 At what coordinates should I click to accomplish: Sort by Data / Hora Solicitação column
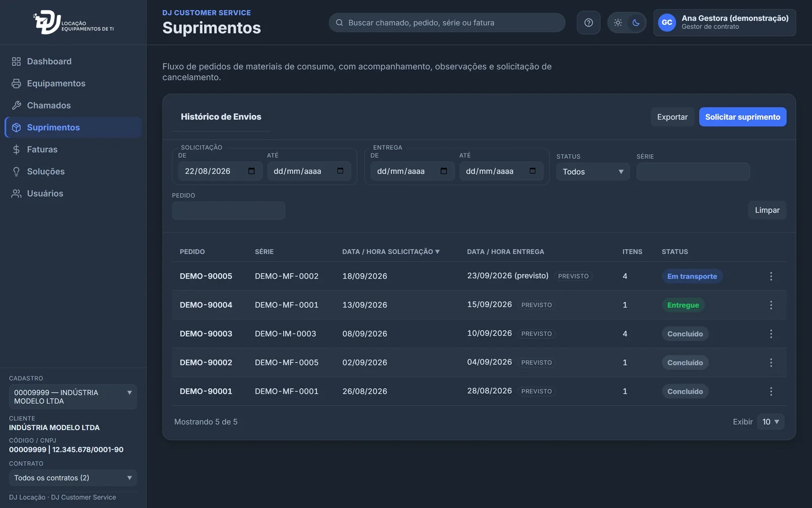(x=391, y=251)
